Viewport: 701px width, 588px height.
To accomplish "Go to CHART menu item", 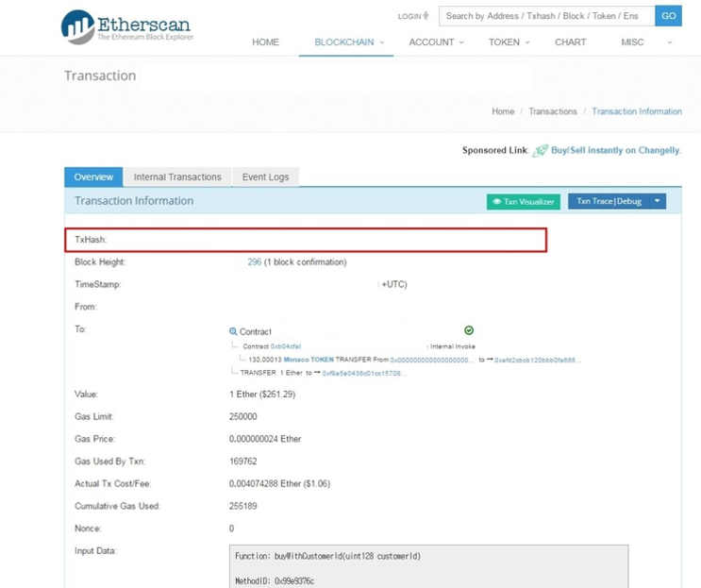I will 570,42.
